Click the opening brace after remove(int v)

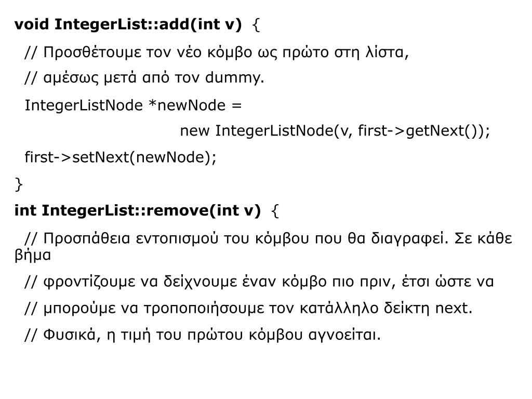(x=275, y=211)
